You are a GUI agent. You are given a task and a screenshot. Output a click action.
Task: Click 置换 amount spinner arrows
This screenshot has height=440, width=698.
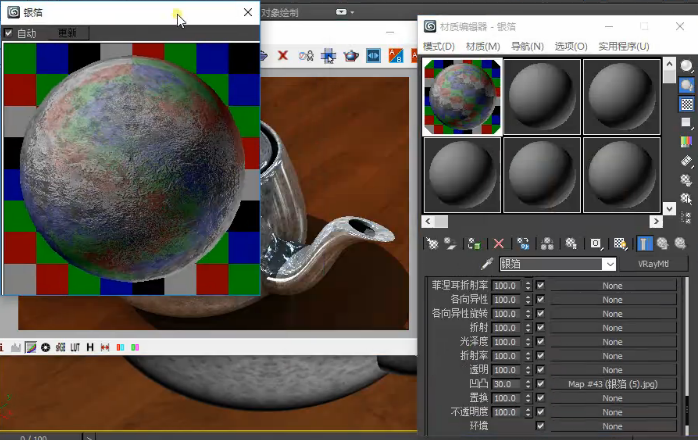(528, 398)
